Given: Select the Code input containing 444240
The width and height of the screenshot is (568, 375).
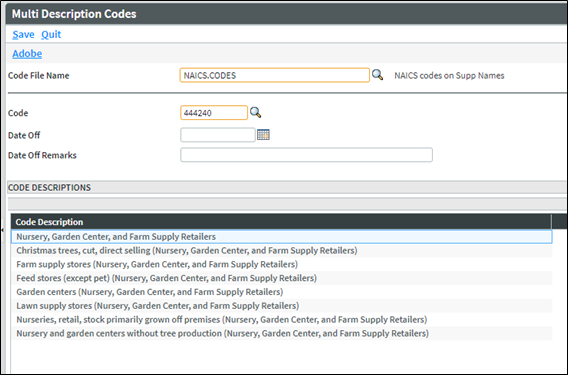Looking at the screenshot, I should click(x=214, y=113).
